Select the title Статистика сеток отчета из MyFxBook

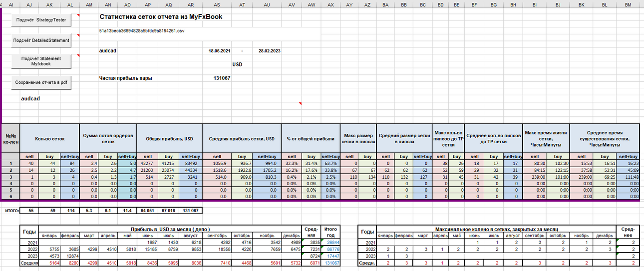tap(161, 16)
